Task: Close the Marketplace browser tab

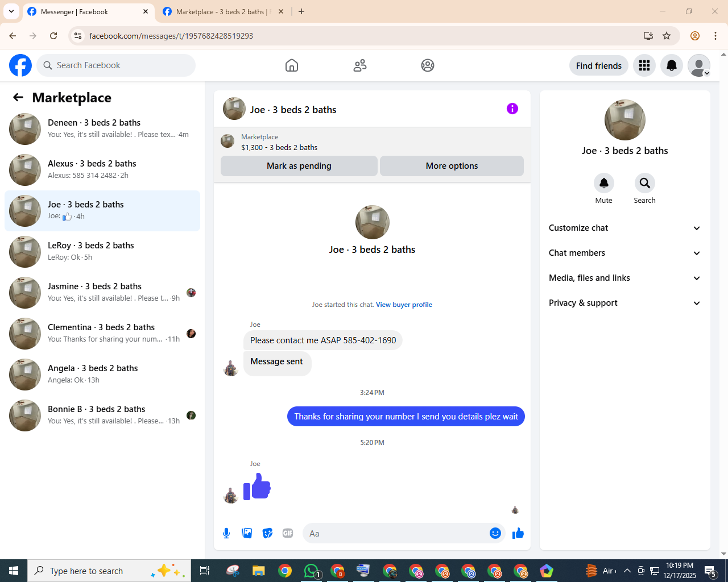Action: (x=281, y=11)
